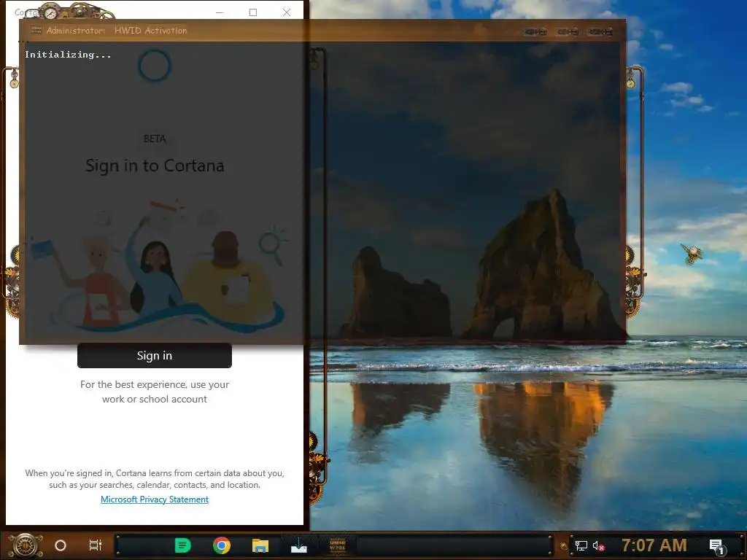Open the Cortana circle on the taskbar

pyautogui.click(x=61, y=545)
